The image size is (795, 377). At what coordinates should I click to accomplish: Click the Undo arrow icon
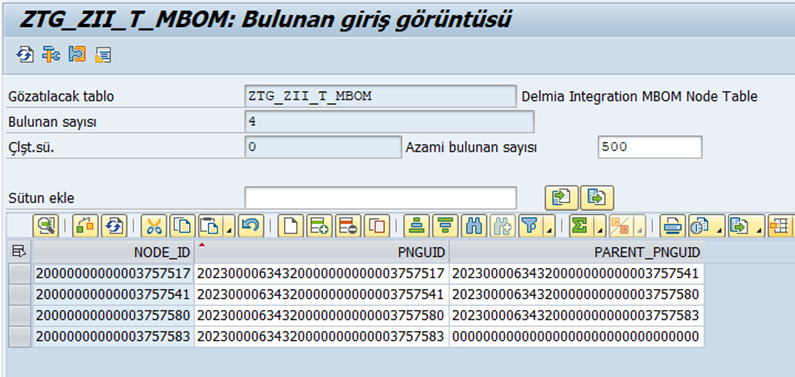coord(250,227)
